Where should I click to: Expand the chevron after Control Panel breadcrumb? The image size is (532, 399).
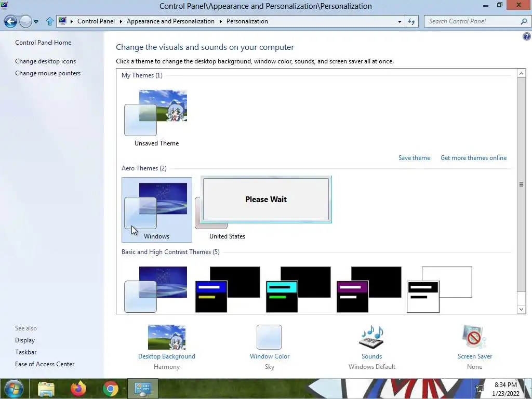pyautogui.click(x=121, y=21)
